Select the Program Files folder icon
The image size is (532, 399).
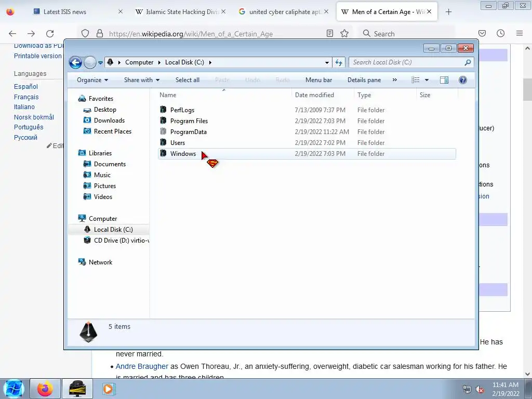pos(163,121)
